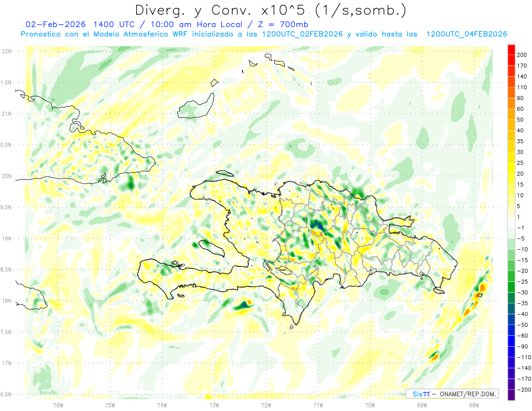This screenshot has height=411, width=532.
Task: Click the dark purple swatch at color bar bottom
Action: tap(511, 395)
